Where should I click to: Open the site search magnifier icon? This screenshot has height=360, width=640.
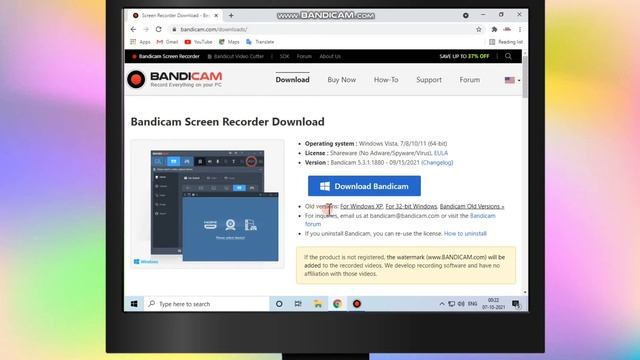(x=508, y=56)
